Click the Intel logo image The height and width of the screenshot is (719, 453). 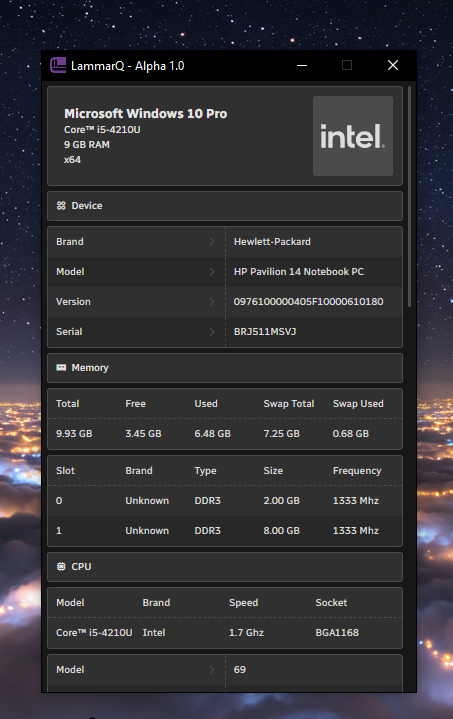pyautogui.click(x=353, y=136)
